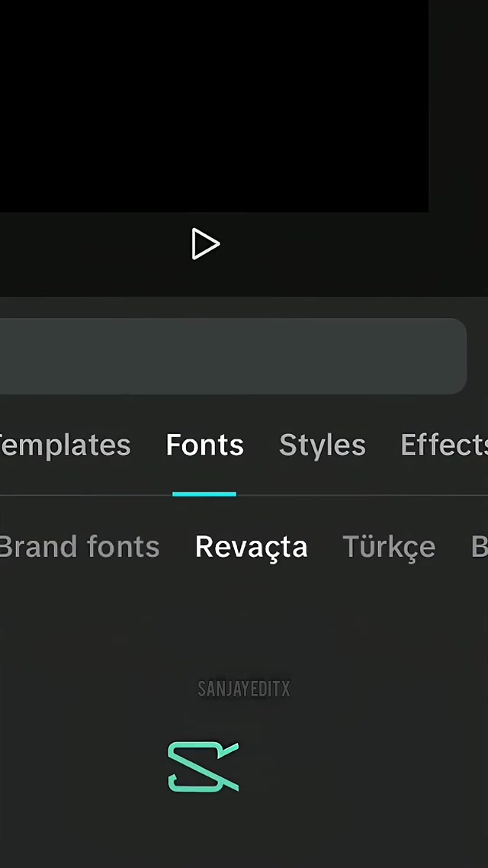Click the SANJAYEDITX watermark text
488x868 pixels.
tap(243, 690)
